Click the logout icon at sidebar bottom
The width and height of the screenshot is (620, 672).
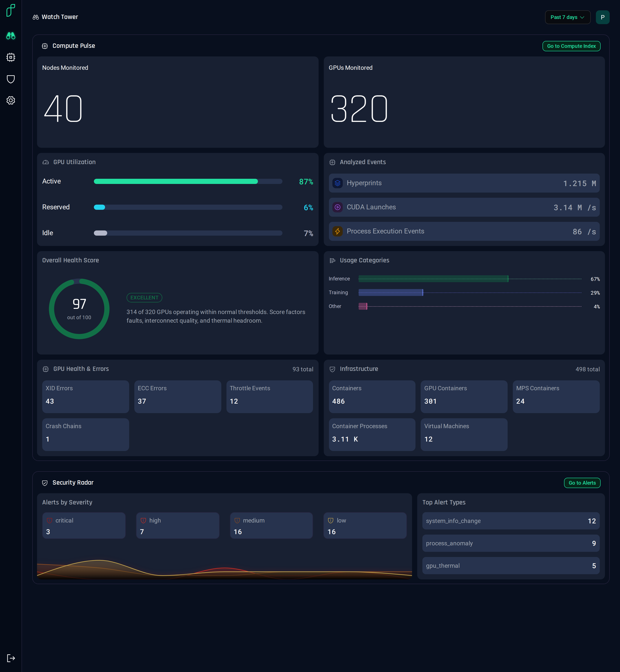[x=11, y=658]
